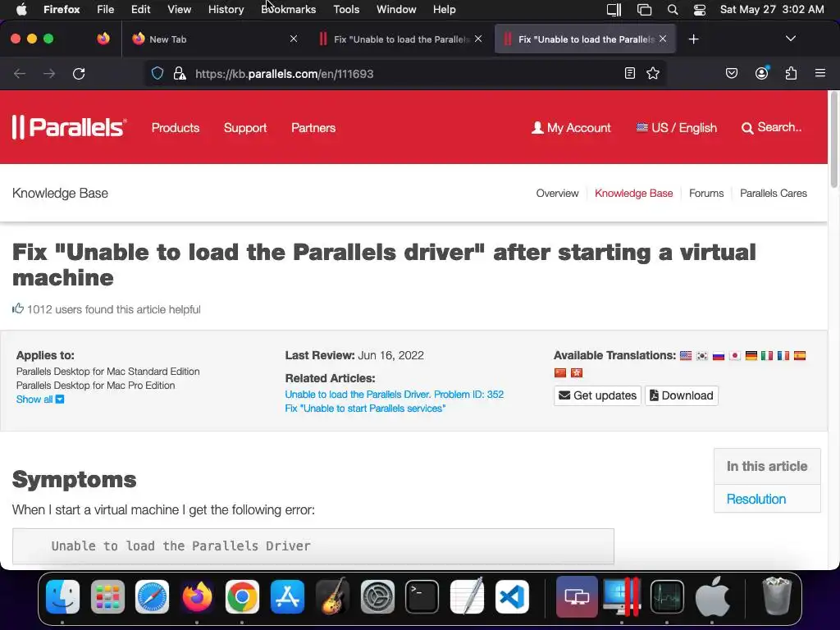Select the South Korea flag translation

pos(702,356)
